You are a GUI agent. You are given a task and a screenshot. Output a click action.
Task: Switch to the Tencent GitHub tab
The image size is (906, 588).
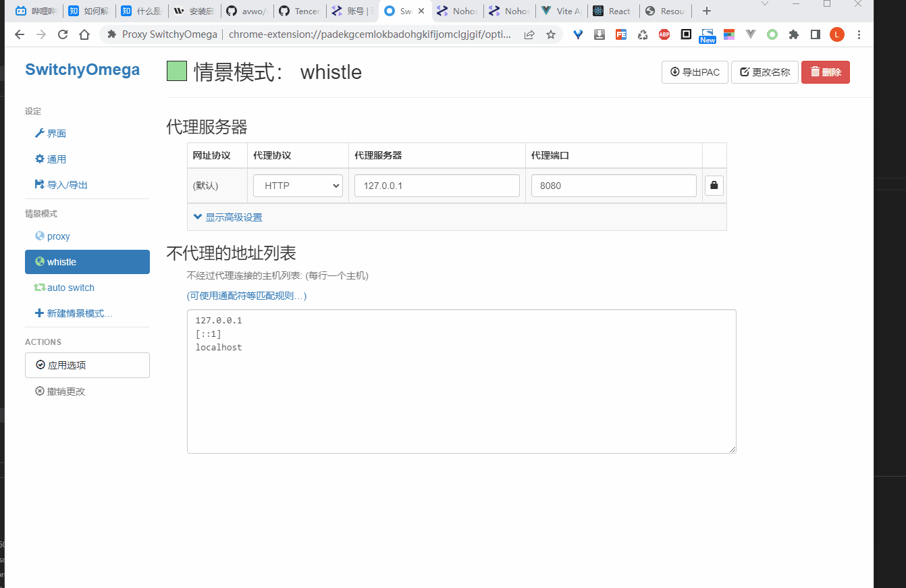tap(299, 11)
